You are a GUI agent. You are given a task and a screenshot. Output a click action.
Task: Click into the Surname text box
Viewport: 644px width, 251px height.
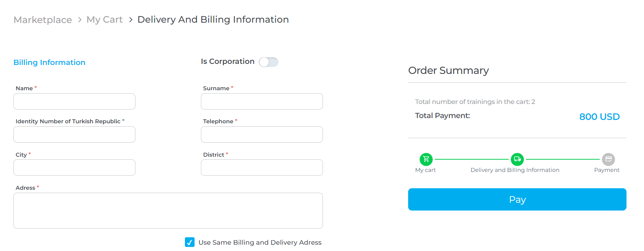click(x=262, y=101)
